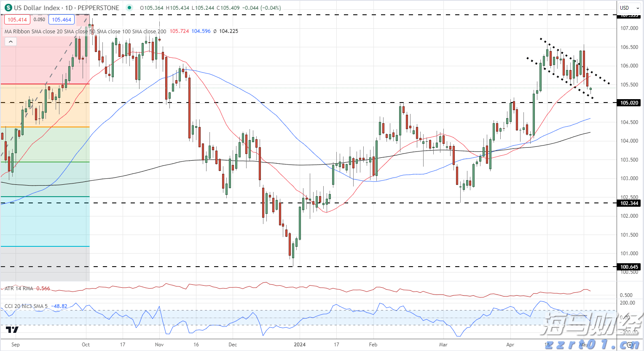Image resolution: width=644 pixels, height=351 pixels.
Task: Click the ATR value 0.566
Action: click(x=43, y=289)
